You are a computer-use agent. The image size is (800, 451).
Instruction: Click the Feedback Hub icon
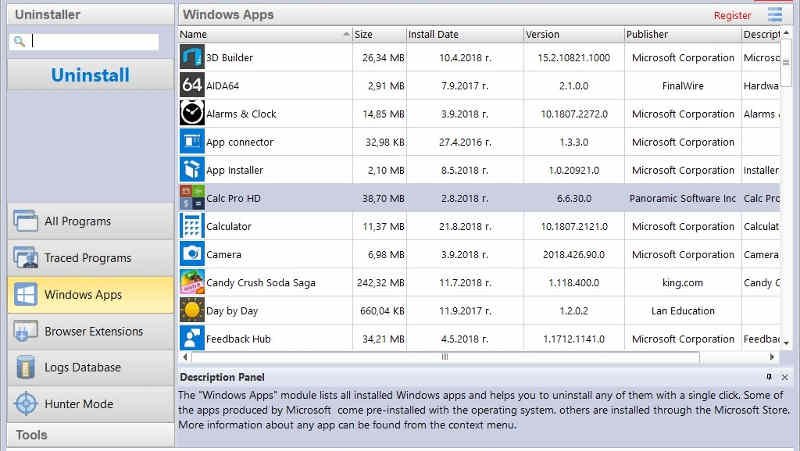click(192, 338)
